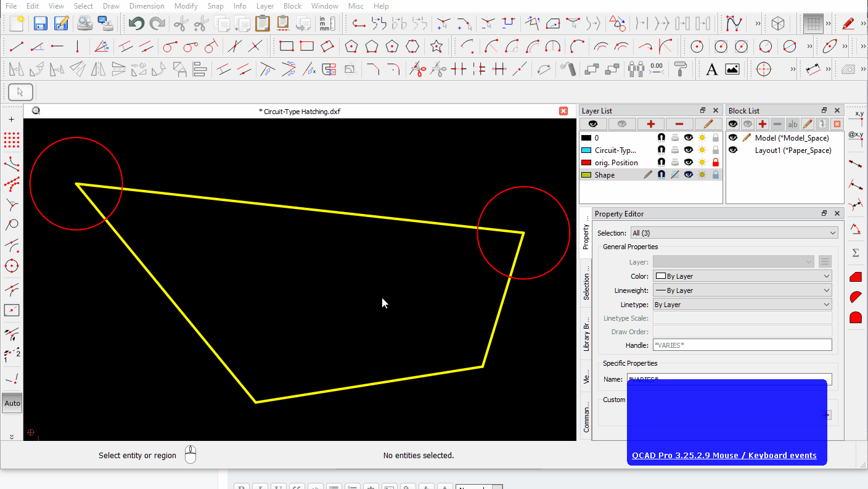Activate the arrow Selection tool
This screenshot has height=489, width=868.
20,91
